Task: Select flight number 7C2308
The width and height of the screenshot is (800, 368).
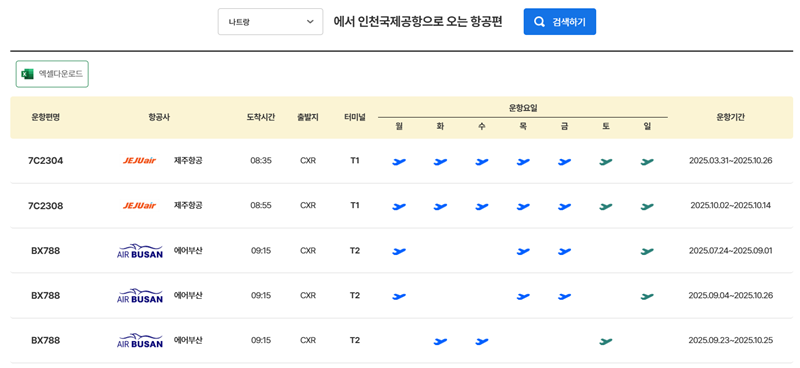Action: [x=45, y=206]
